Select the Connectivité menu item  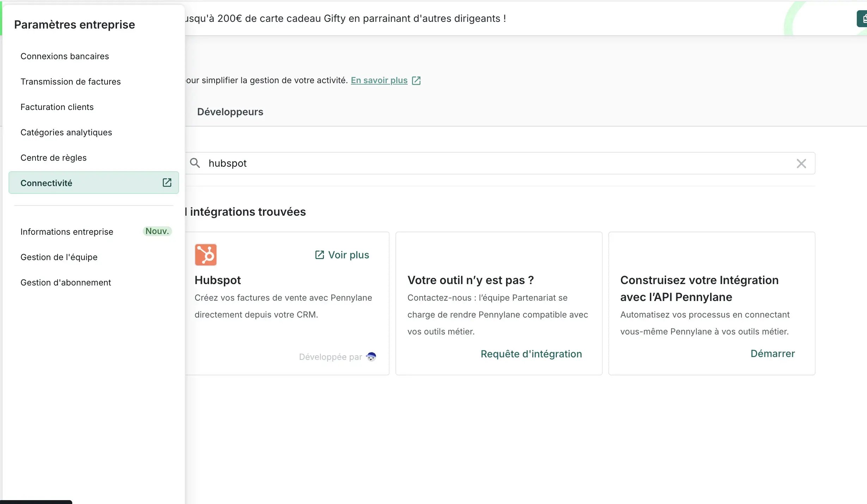pos(94,183)
